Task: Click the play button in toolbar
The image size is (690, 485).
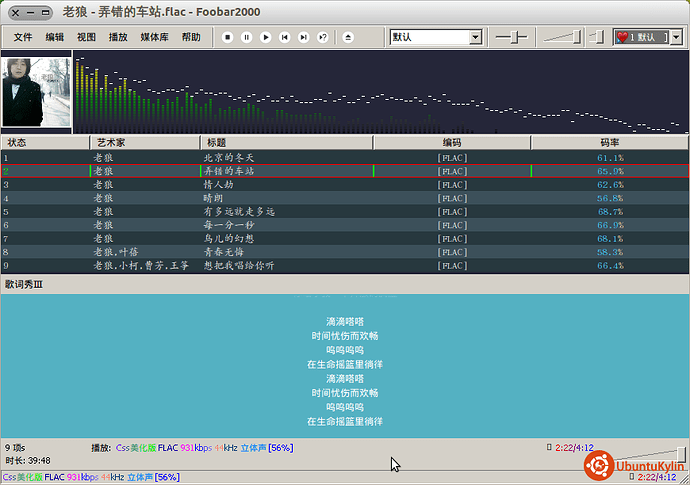Action: [x=265, y=37]
